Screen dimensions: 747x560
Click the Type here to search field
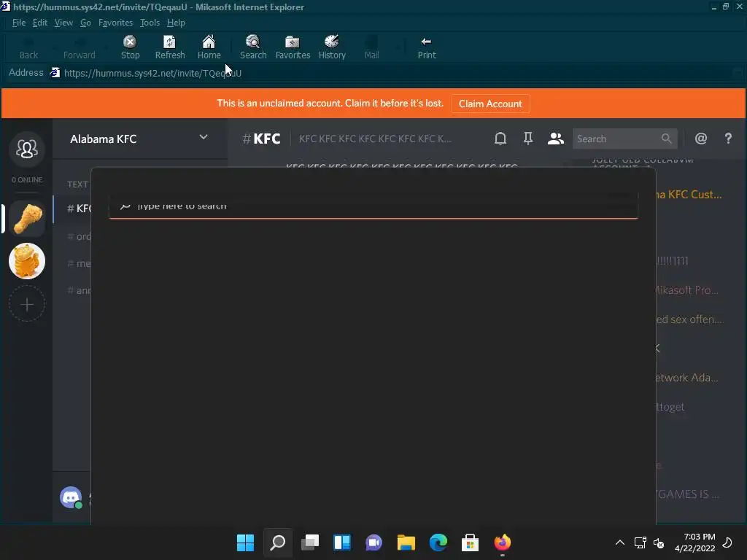click(x=373, y=206)
